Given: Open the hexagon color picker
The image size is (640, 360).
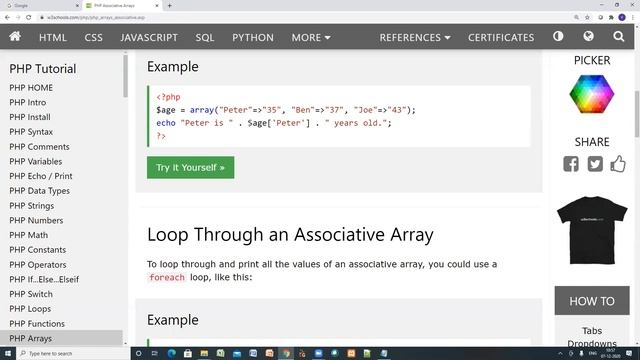Looking at the screenshot, I should [x=592, y=94].
